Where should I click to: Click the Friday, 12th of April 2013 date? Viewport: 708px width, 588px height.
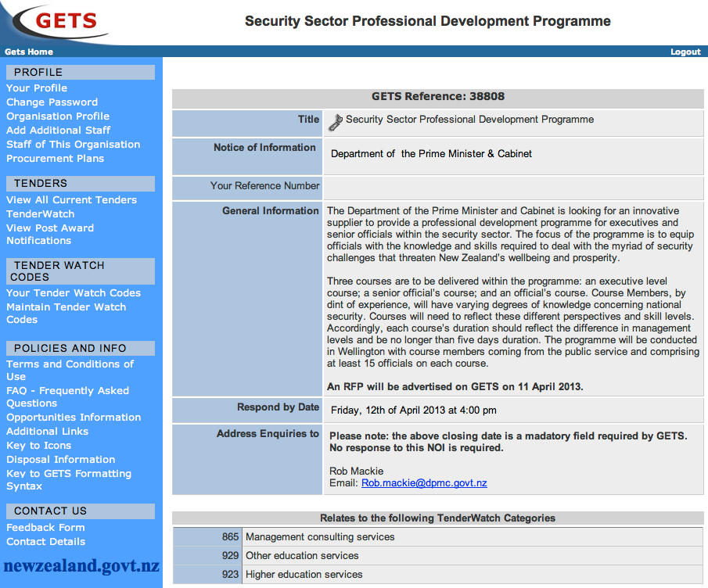(x=414, y=411)
